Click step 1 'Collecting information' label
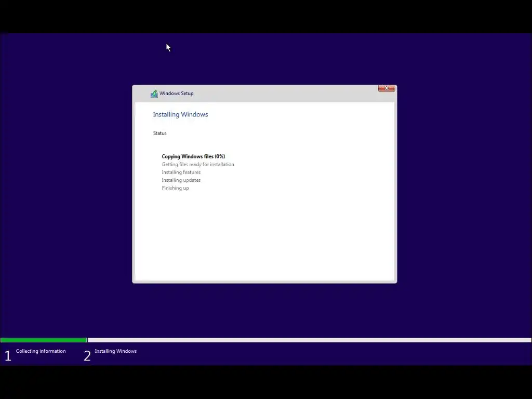The height and width of the screenshot is (399, 532). point(41,351)
